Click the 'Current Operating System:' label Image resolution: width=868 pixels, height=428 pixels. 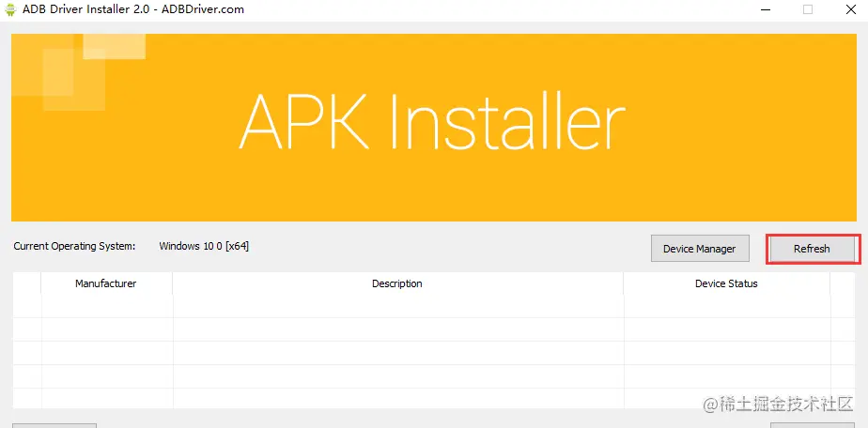tap(75, 246)
